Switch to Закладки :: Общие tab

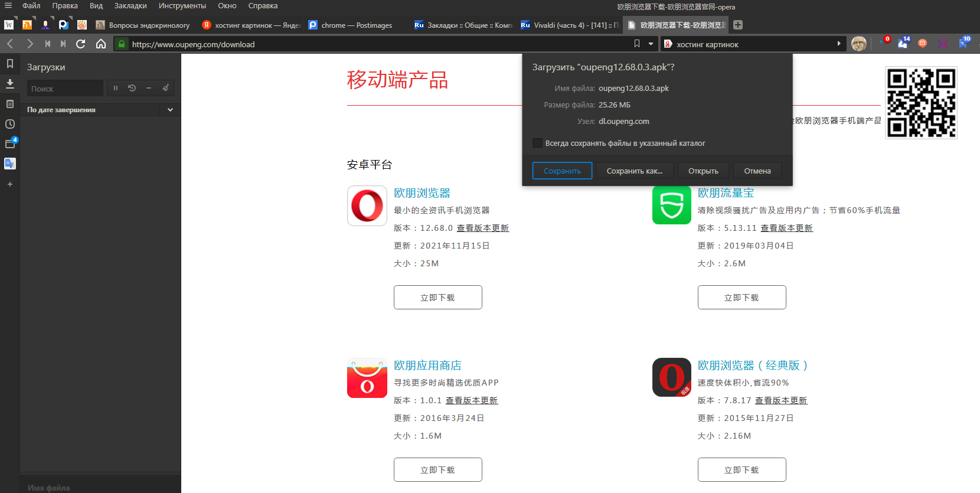tap(463, 25)
